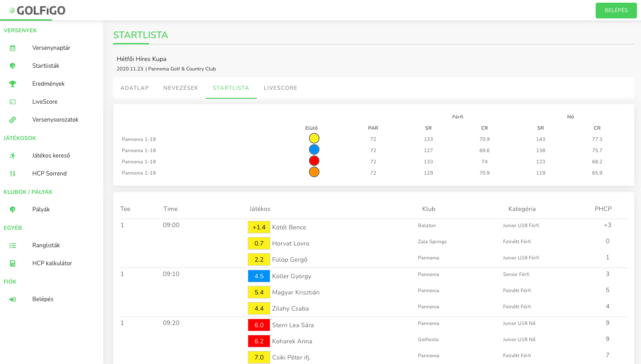Image resolution: width=641 pixels, height=364 pixels.
Task: Select the STARTLISTA tab
Action: [x=231, y=88]
